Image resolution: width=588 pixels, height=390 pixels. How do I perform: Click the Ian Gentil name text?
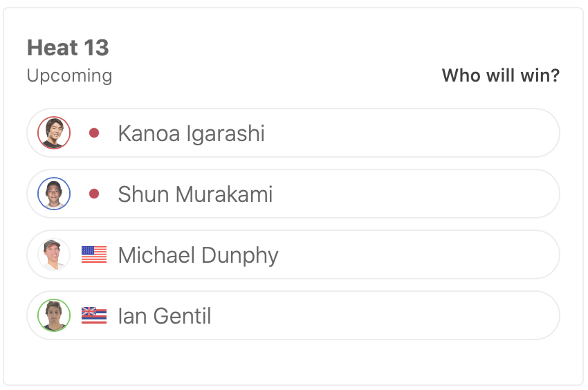tap(165, 316)
